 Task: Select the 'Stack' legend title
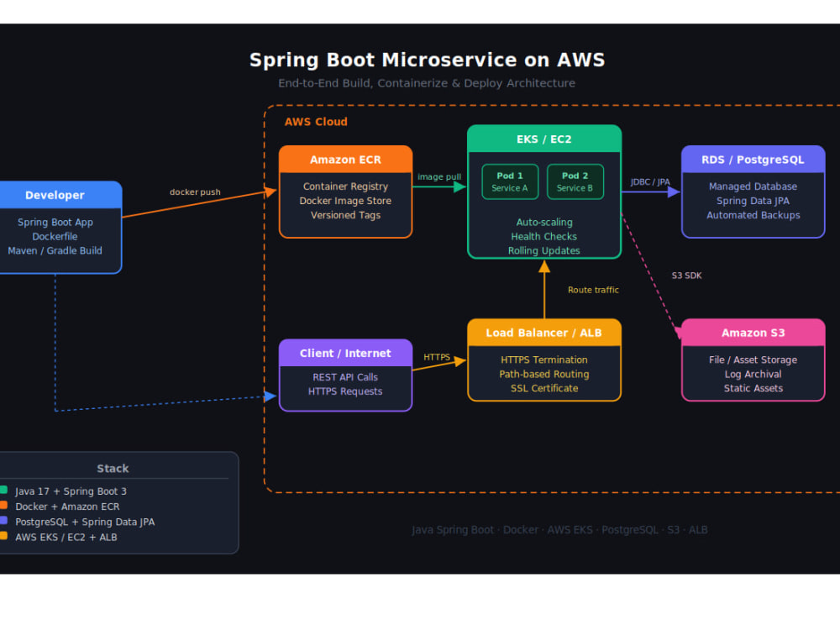pyautogui.click(x=113, y=468)
